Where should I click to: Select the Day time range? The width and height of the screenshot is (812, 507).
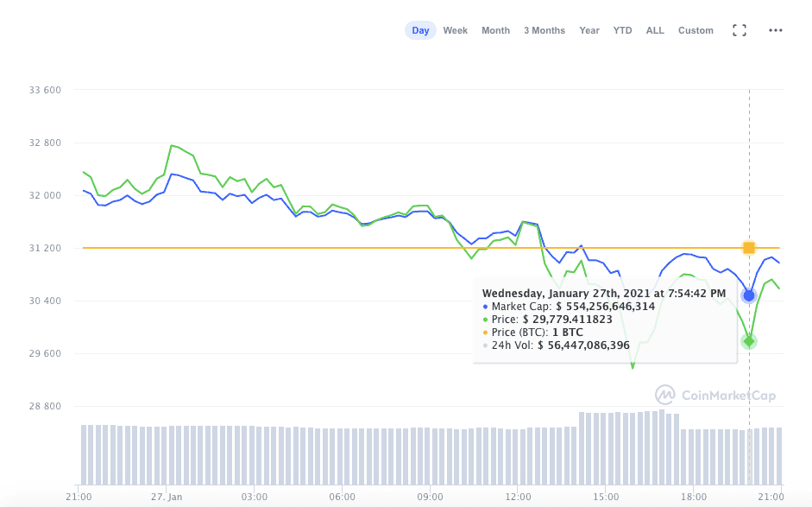point(420,30)
